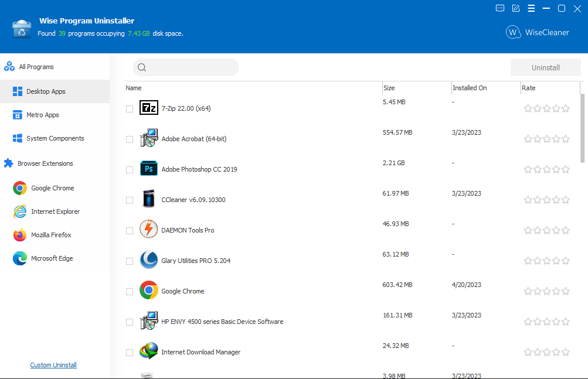The width and height of the screenshot is (588, 379).
Task: Select HP ENVY 4500 series Basic Device Software
Action: coord(222,322)
